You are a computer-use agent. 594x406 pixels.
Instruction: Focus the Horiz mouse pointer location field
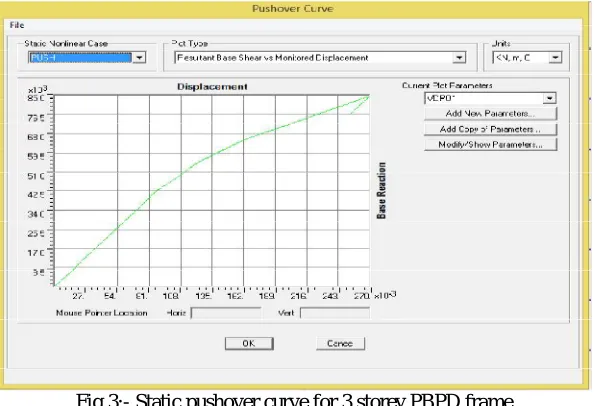point(226,313)
